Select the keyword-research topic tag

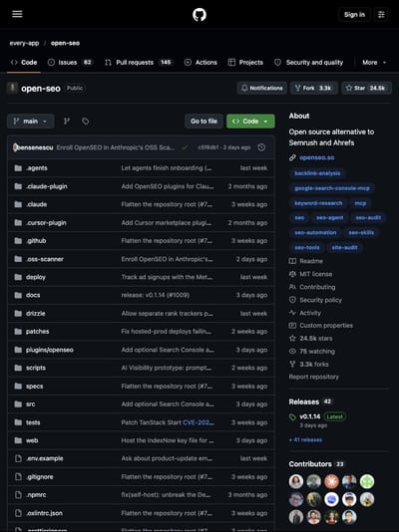[x=318, y=203]
